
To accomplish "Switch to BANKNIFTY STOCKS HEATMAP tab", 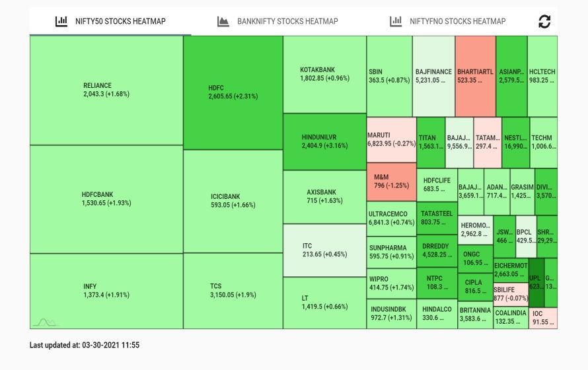I will click(x=287, y=21).
